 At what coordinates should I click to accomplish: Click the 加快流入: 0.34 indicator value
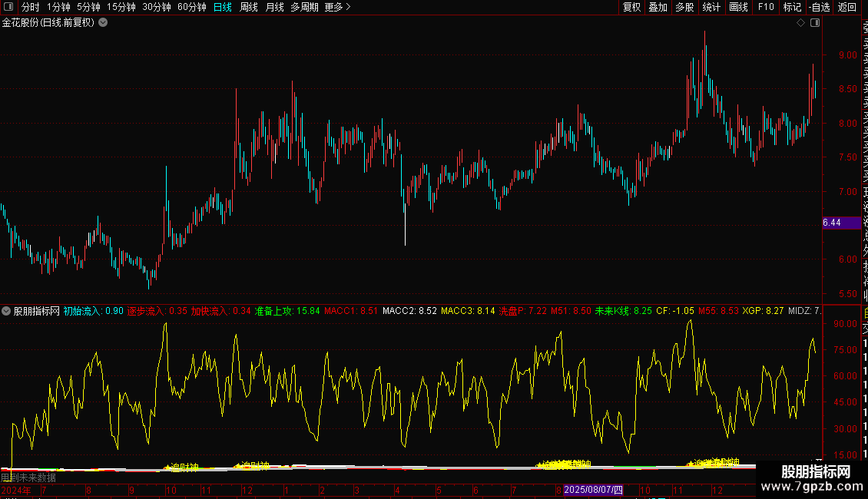pos(221,311)
